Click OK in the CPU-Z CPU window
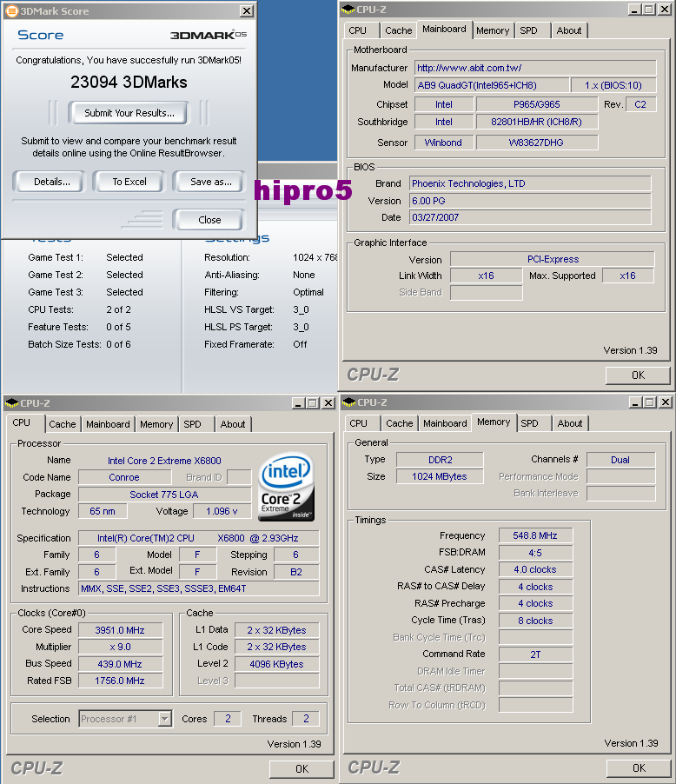 [x=302, y=768]
